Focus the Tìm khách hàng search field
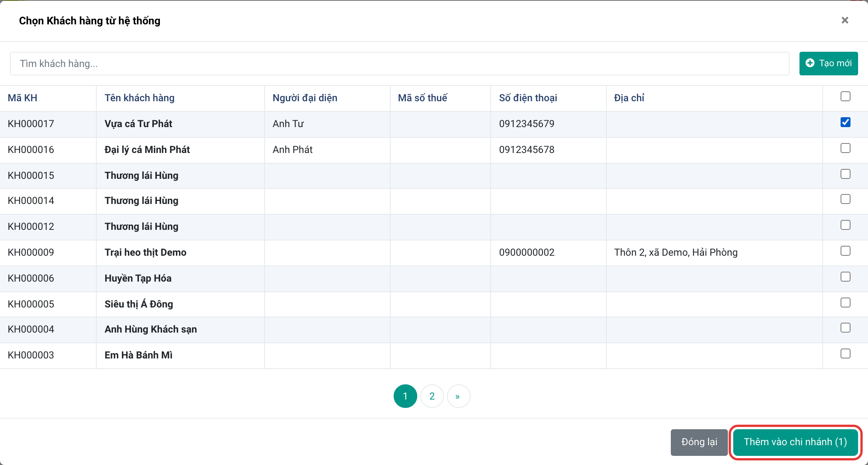868x465 pixels. [399, 64]
